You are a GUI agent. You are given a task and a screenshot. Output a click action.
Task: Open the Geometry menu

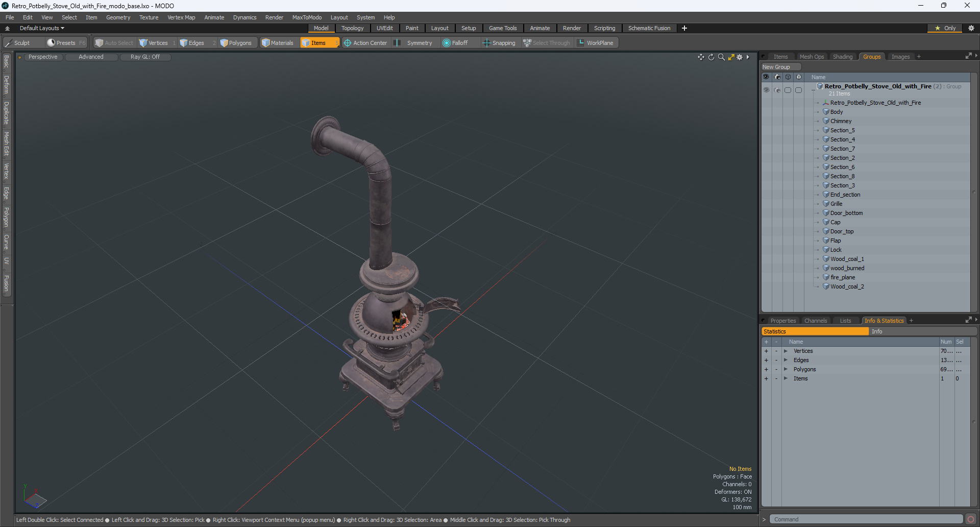[118, 17]
